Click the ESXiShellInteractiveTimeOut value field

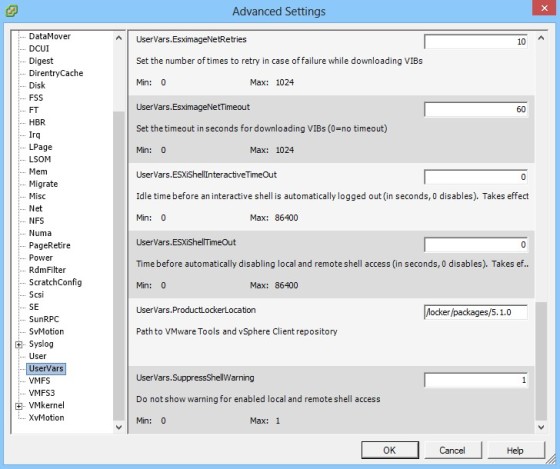pyautogui.click(x=476, y=177)
